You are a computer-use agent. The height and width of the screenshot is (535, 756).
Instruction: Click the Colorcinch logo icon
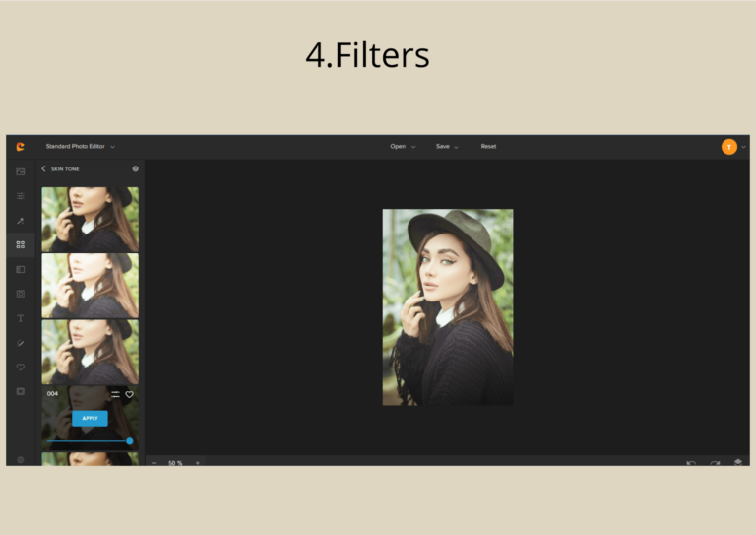21,147
